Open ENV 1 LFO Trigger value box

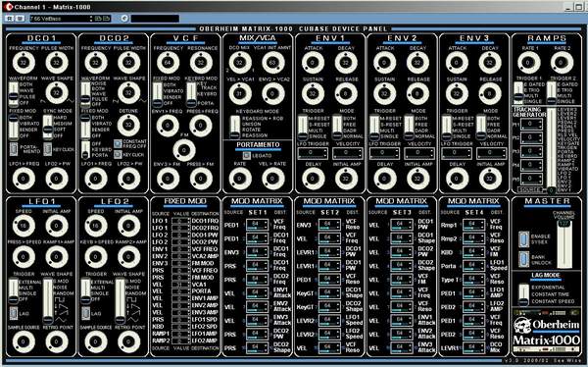pos(313,153)
